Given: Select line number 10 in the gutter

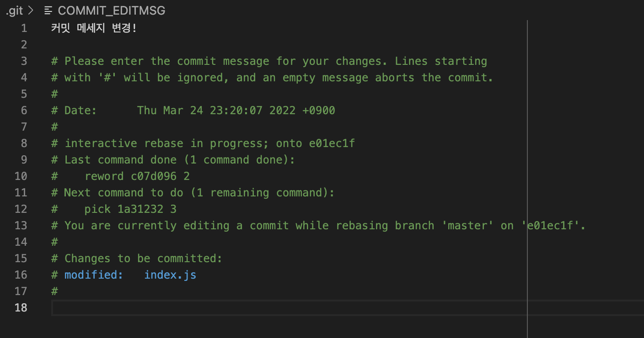Looking at the screenshot, I should pyautogui.click(x=21, y=176).
